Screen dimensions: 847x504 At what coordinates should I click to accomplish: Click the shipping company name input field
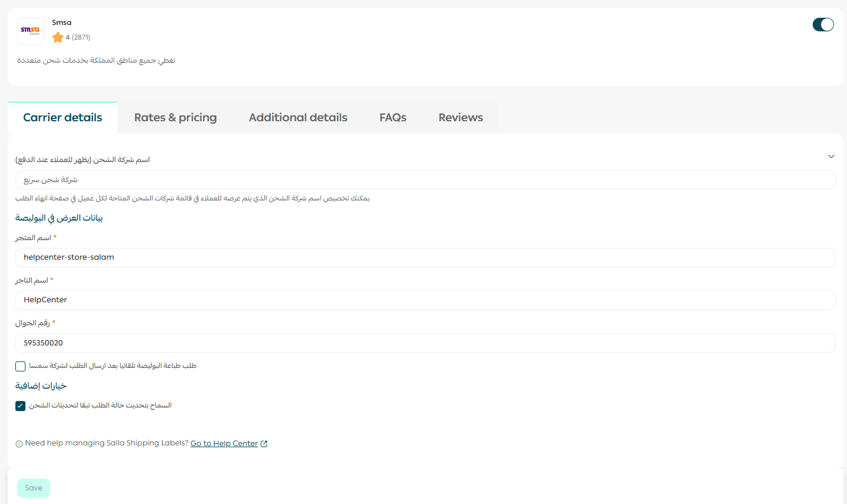425,180
